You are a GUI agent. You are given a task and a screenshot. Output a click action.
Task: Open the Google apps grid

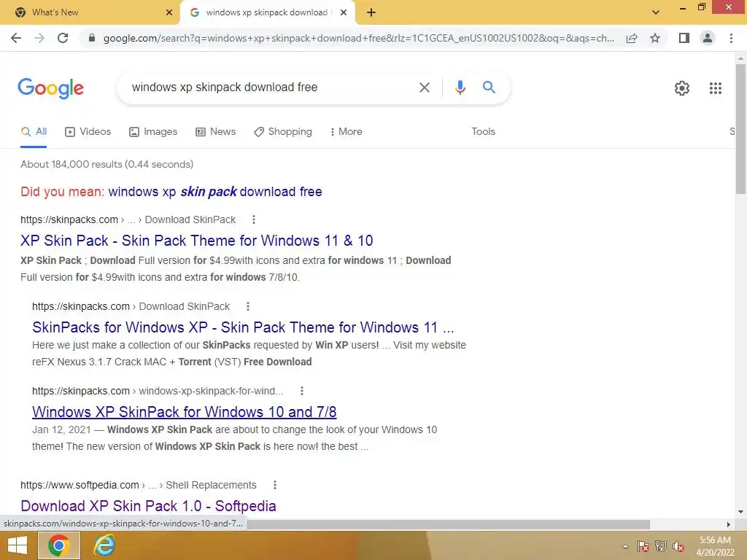pos(715,88)
